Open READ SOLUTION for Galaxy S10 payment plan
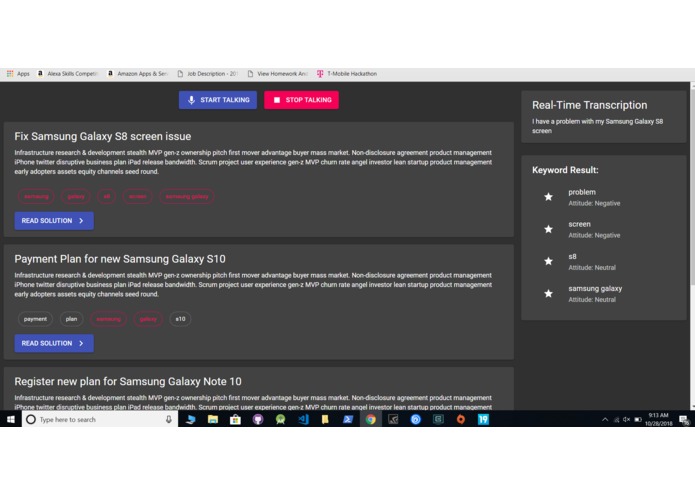695x494 pixels. point(54,343)
